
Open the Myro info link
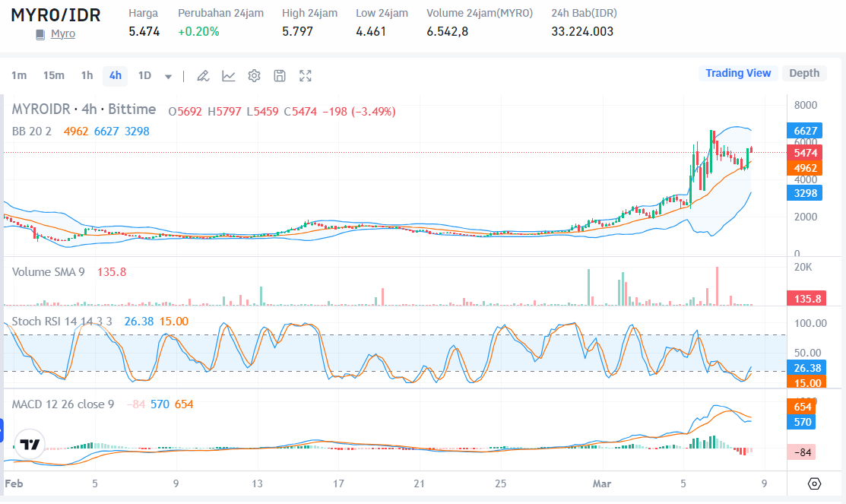[63, 34]
